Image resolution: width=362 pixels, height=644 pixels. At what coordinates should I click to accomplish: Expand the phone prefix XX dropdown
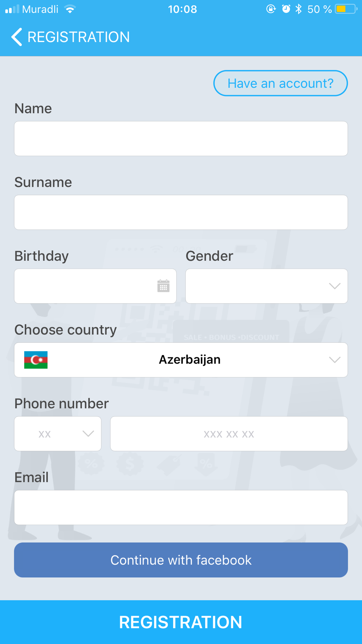(x=58, y=434)
